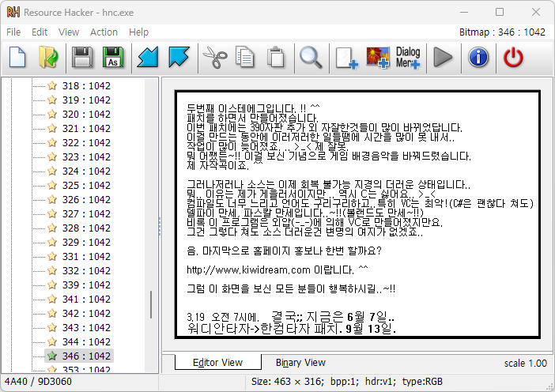Select tree item 320 : 1042
Screen dimensions: 555x392
(86, 115)
